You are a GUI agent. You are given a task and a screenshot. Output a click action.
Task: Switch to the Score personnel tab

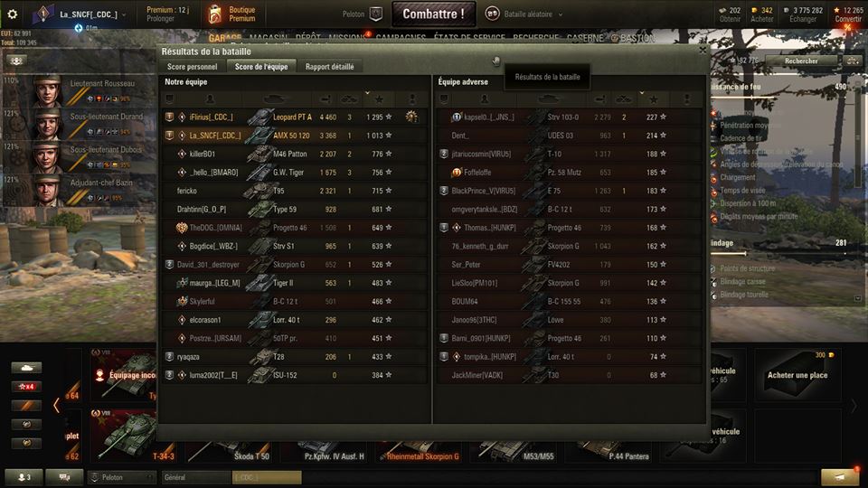pos(192,67)
